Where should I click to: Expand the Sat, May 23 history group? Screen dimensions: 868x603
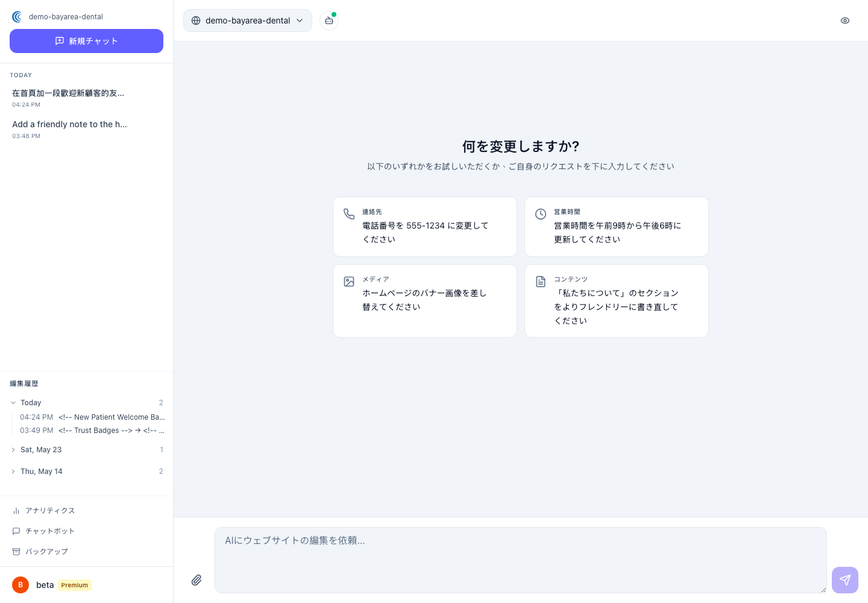(x=86, y=450)
